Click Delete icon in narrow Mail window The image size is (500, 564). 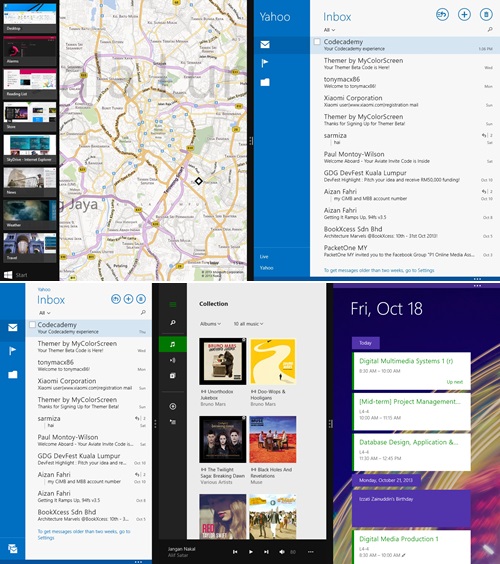(141, 299)
